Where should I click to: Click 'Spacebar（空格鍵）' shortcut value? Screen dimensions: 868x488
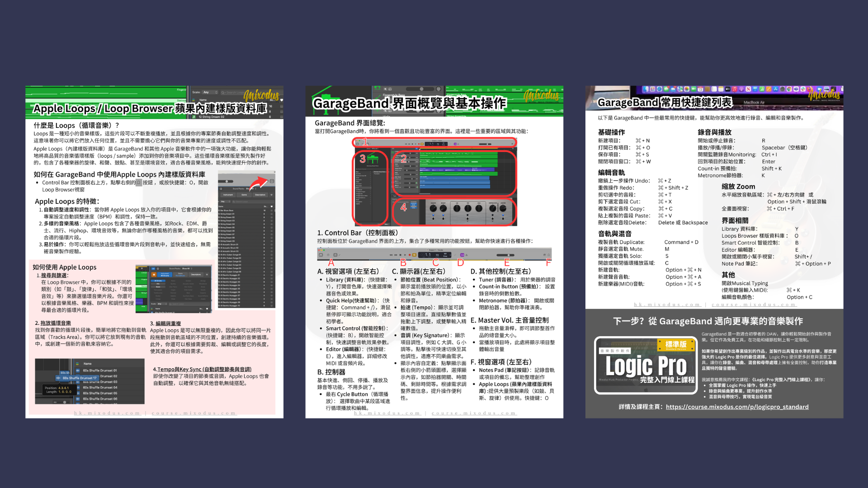tap(784, 147)
